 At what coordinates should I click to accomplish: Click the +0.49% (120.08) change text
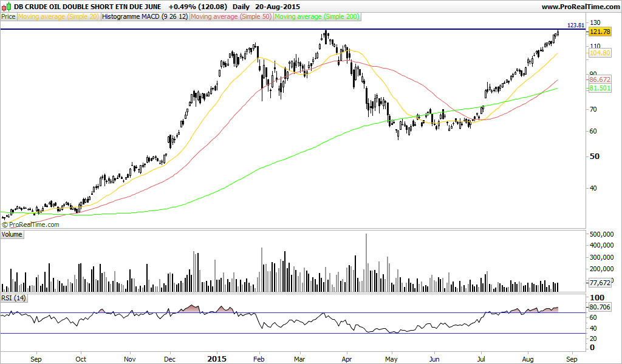coord(197,7)
